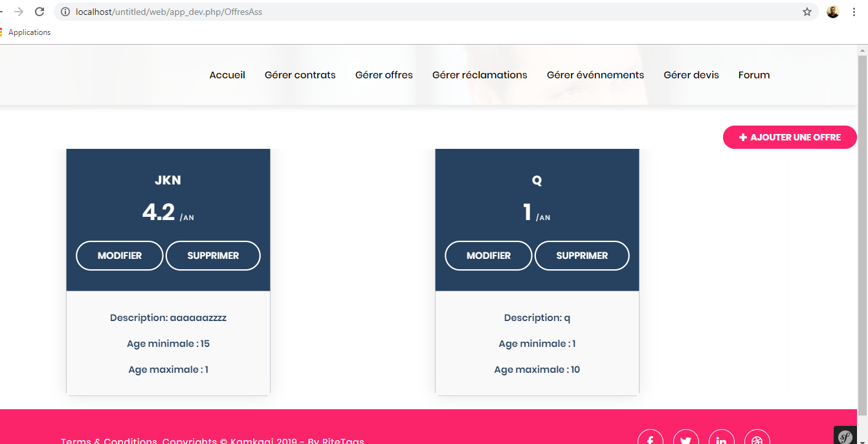868x444 pixels.
Task: Open the Chrome three-dot menu
Action: [x=854, y=11]
